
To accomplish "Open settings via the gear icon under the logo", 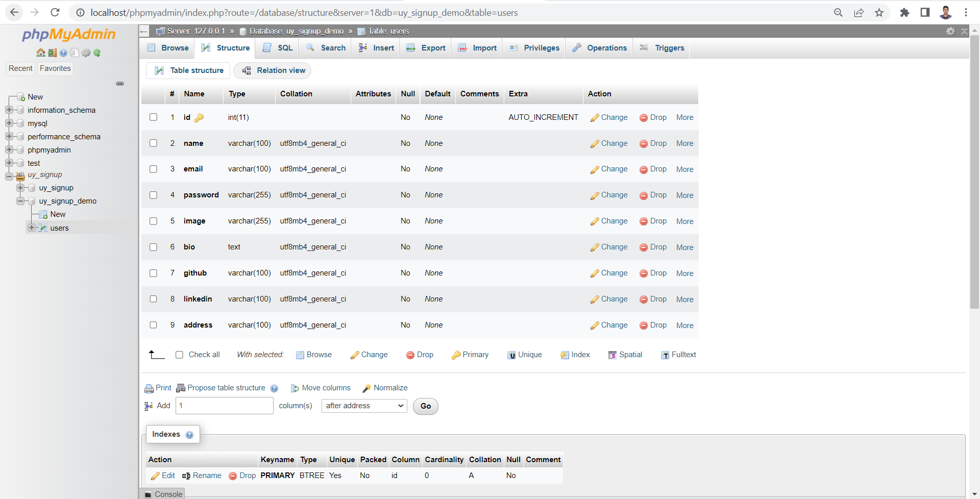I will pyautogui.click(x=86, y=53).
